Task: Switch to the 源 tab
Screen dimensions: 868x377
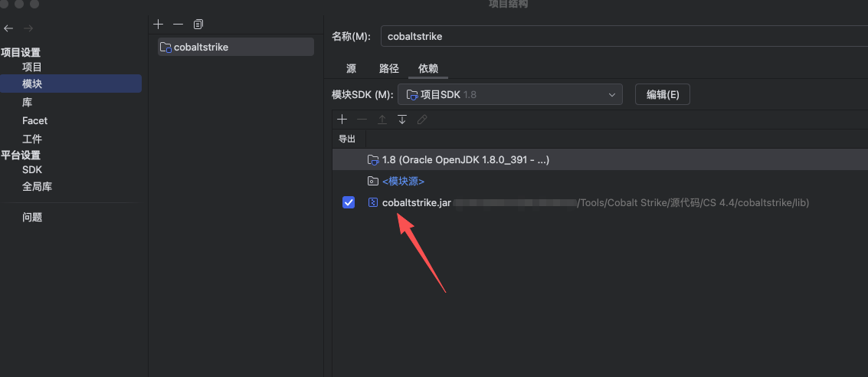Action: 351,68
